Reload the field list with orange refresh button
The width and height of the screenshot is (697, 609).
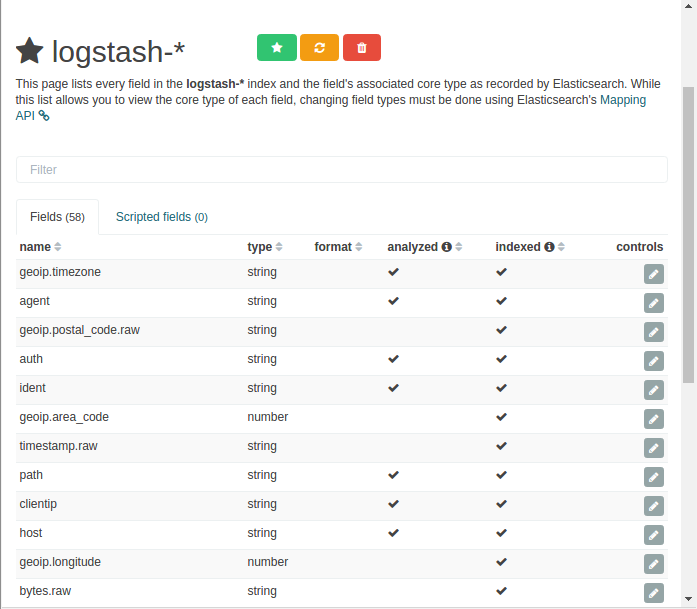click(x=319, y=48)
